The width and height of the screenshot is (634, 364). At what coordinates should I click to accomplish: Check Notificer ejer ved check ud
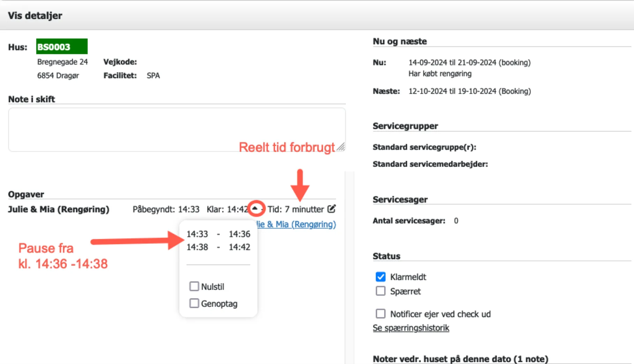point(380,313)
